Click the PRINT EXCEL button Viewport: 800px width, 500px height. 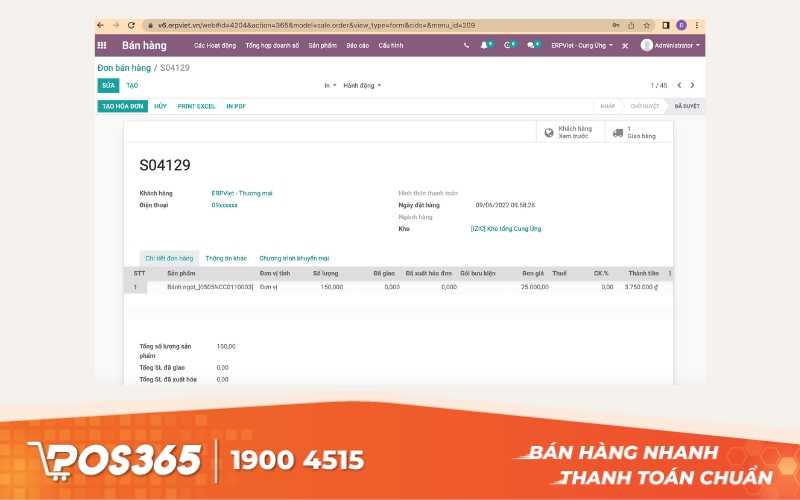196,106
